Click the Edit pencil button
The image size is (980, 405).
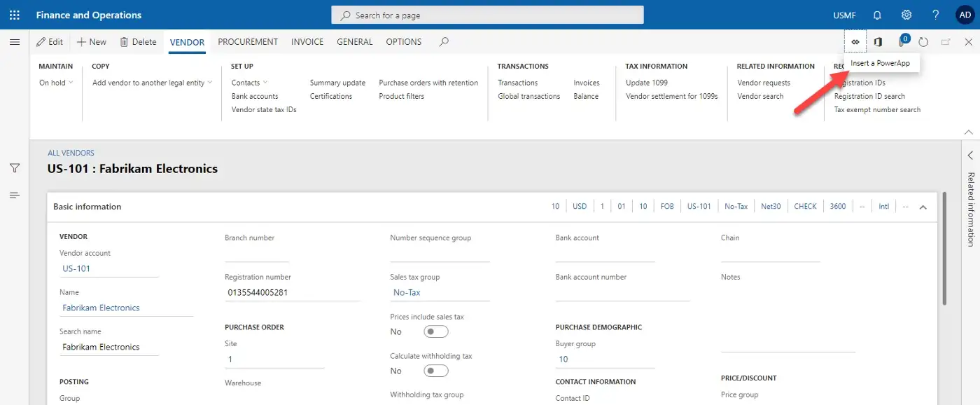[50, 42]
